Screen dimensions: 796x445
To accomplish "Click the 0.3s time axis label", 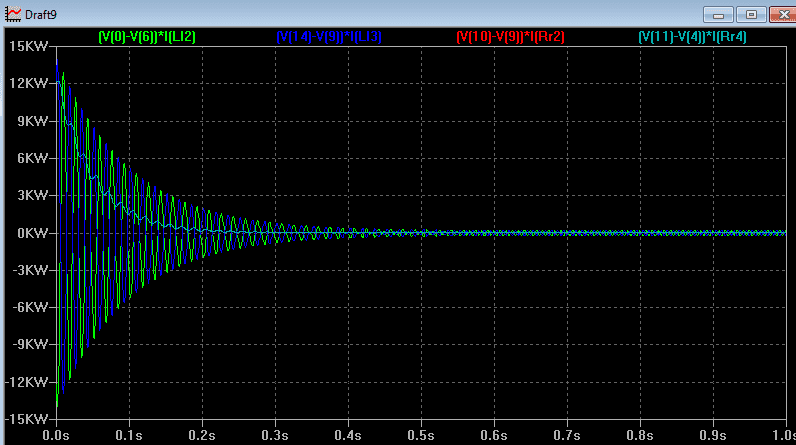I will coord(275,435).
